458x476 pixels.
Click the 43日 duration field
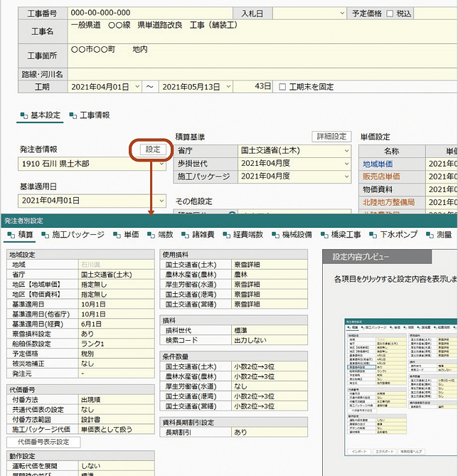coord(253,87)
